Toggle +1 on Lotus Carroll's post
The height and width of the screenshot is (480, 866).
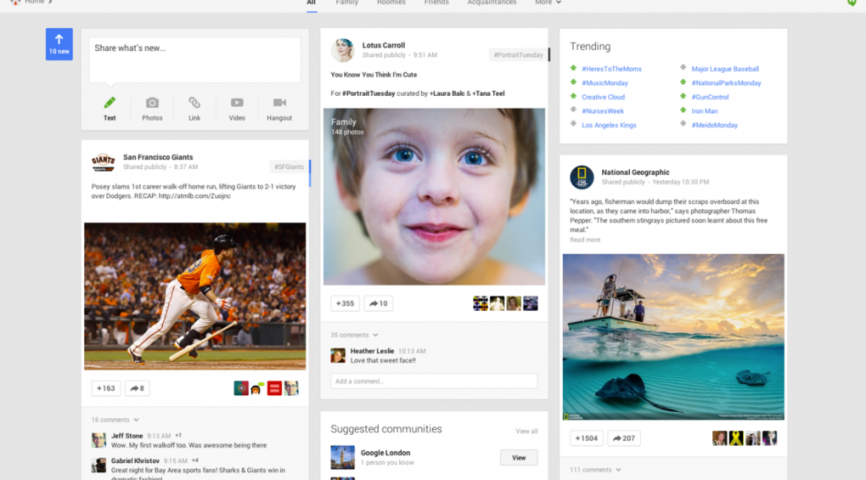[x=345, y=303]
